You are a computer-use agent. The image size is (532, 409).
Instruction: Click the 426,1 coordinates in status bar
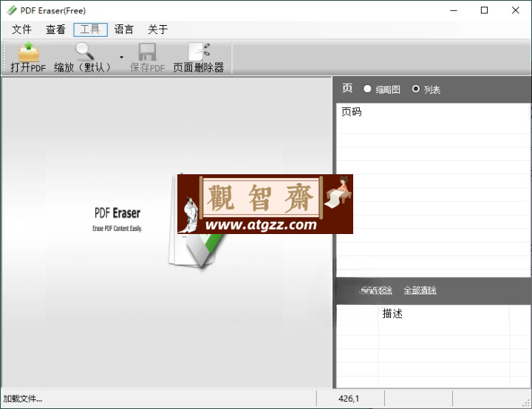349,399
